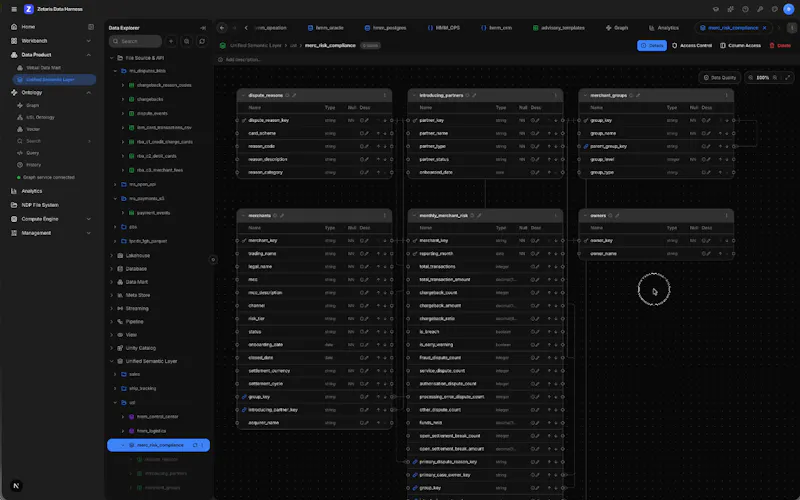800x500 pixels.
Task: Click the back arrow button above the canvas
Action: point(222,28)
